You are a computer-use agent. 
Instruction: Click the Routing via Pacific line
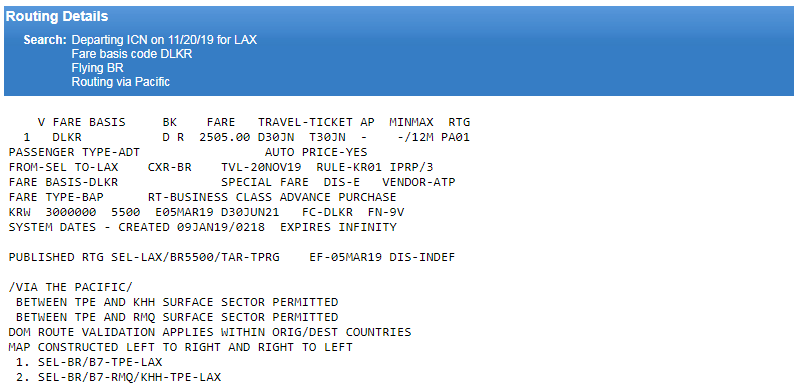pos(121,81)
